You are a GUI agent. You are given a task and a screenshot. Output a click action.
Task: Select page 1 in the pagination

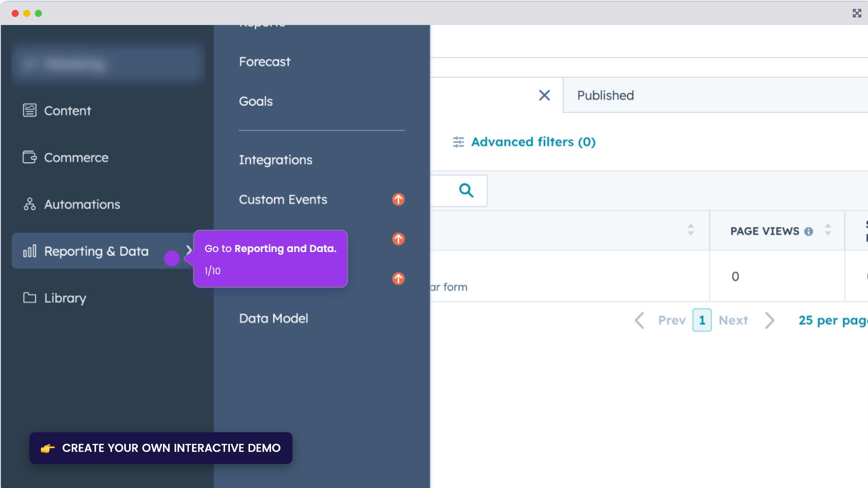(702, 320)
